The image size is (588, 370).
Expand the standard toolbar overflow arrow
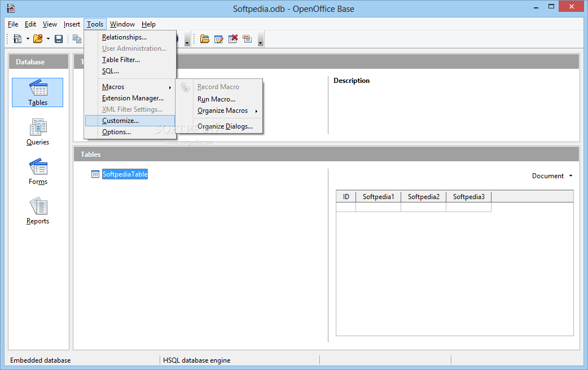click(187, 39)
